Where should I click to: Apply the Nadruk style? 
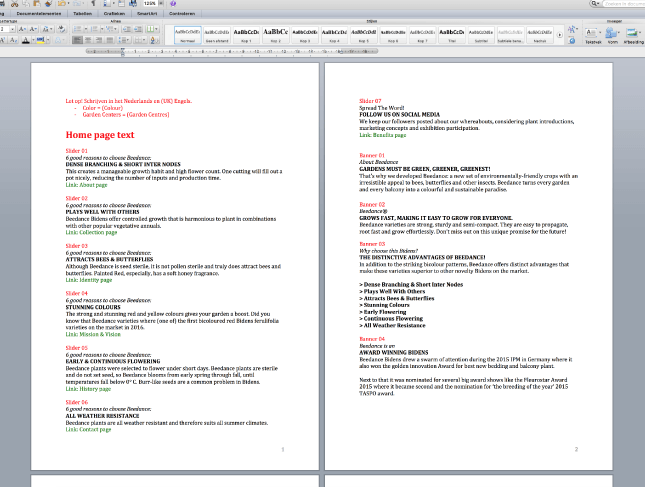[x=540, y=35]
